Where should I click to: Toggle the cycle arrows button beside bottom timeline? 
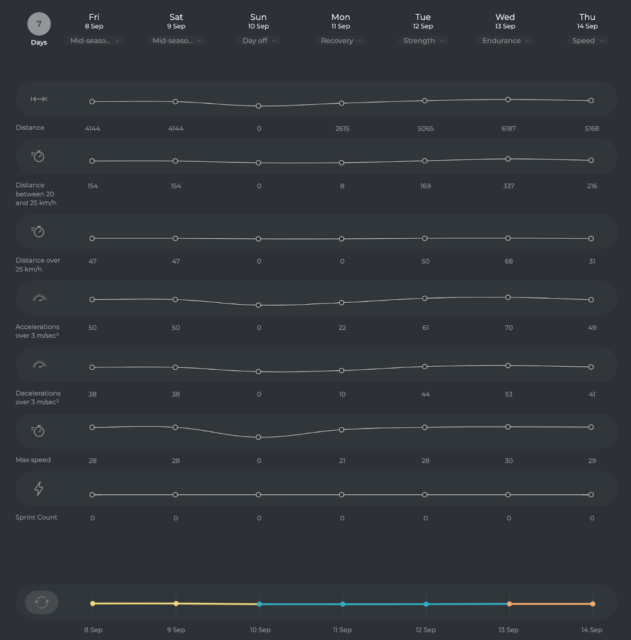click(41, 603)
